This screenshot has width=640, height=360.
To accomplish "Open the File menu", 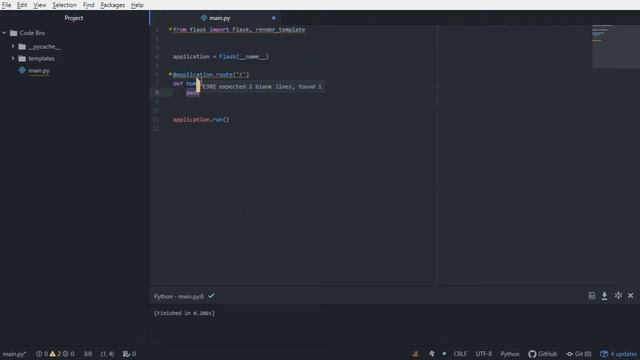I will [7, 5].
